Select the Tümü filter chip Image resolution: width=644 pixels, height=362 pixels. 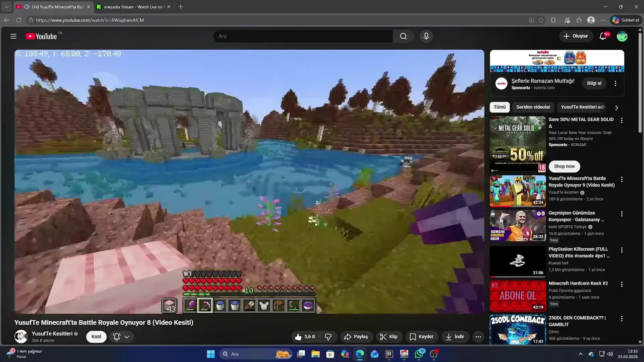[x=500, y=107]
